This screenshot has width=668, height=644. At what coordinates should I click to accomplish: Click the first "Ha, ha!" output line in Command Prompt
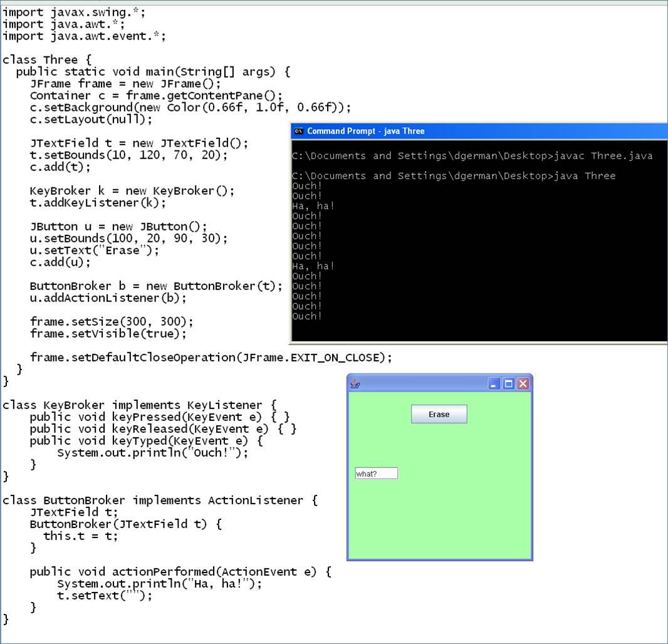313,206
